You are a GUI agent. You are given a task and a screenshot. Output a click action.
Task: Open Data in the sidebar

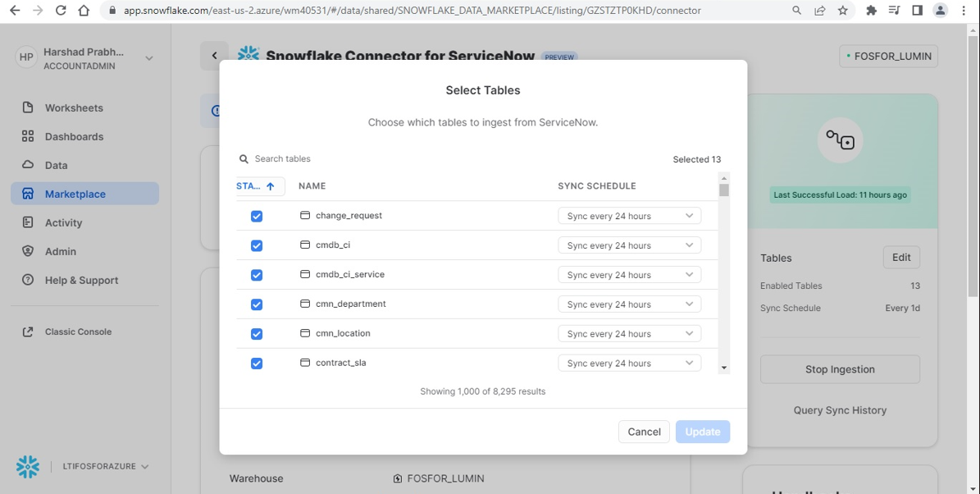coord(85,165)
